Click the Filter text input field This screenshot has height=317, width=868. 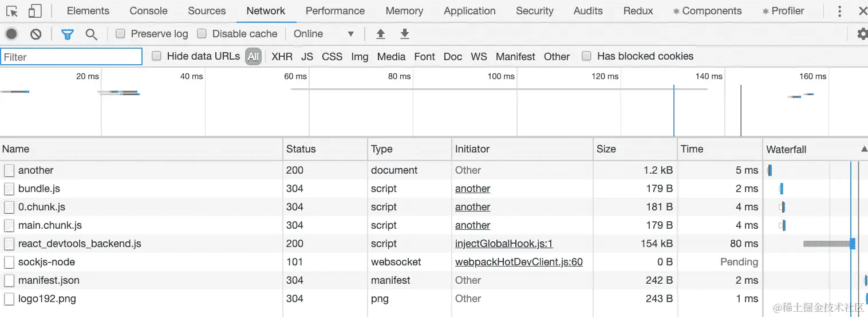pyautogui.click(x=72, y=57)
